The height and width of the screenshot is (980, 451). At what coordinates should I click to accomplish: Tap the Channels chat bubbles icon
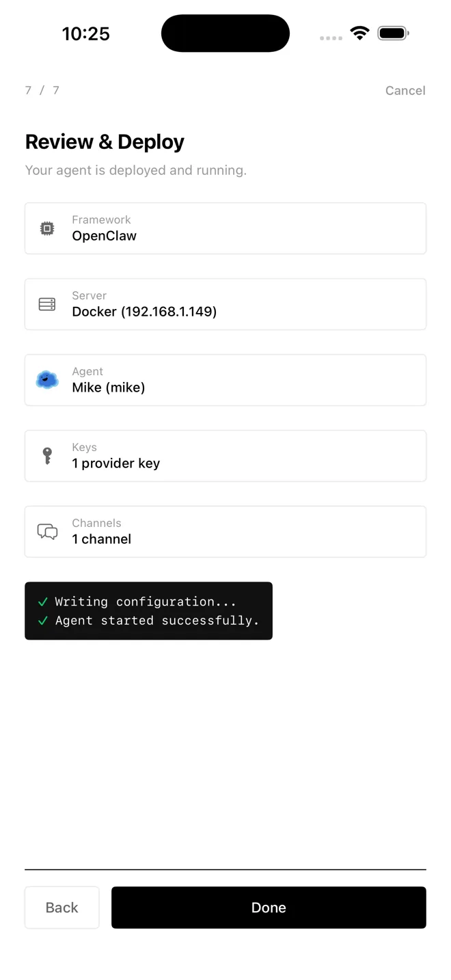[x=47, y=532]
